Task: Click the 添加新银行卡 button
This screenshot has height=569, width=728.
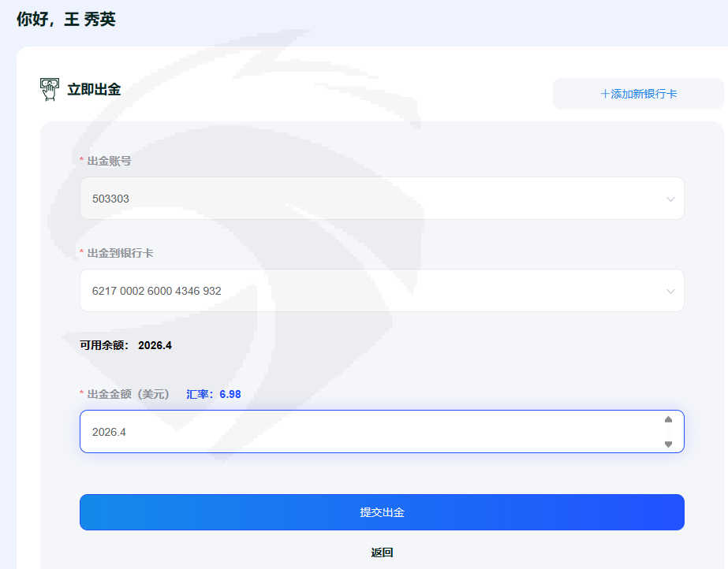Action: (638, 94)
